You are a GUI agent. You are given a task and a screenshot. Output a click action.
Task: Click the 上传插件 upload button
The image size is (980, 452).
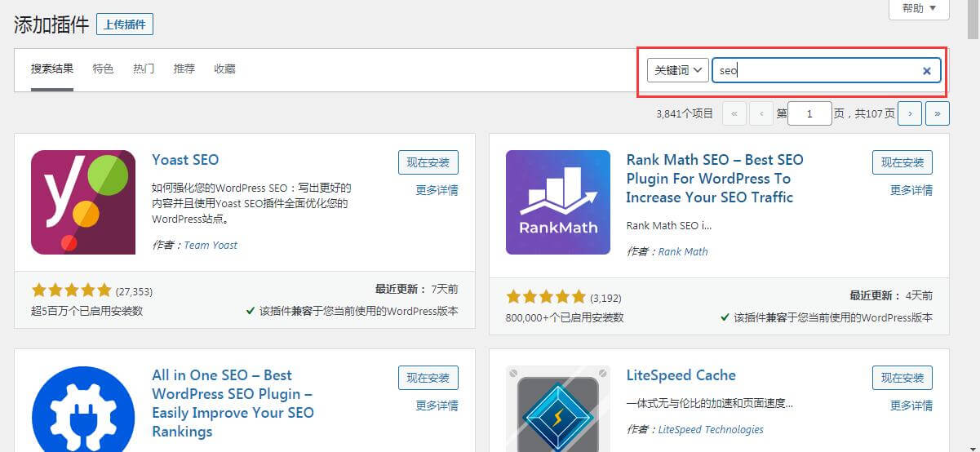pos(125,24)
